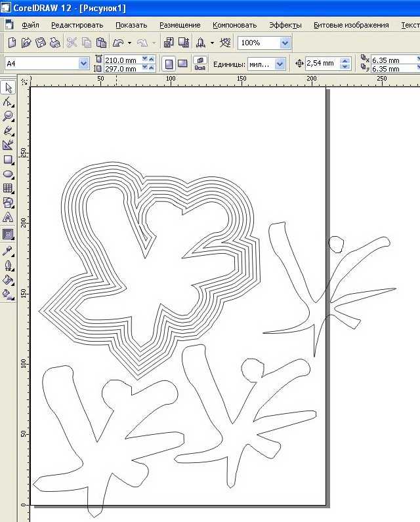Set page to landscape orientation
This screenshot has height=522, width=420.
click(182, 63)
